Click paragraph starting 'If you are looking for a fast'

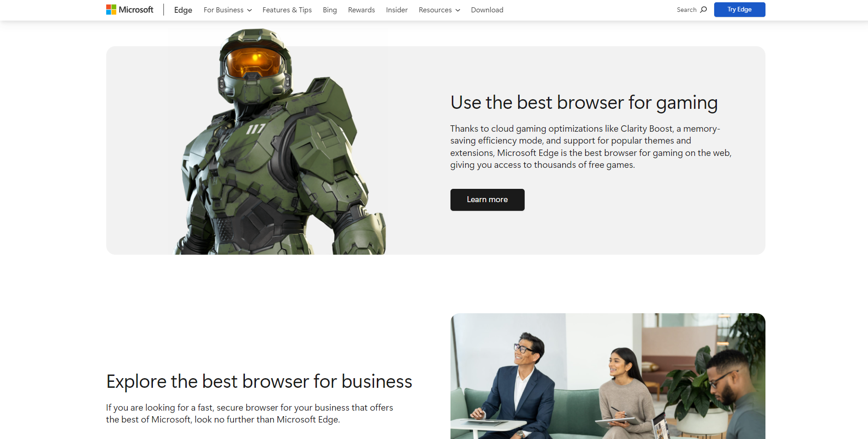pos(250,413)
